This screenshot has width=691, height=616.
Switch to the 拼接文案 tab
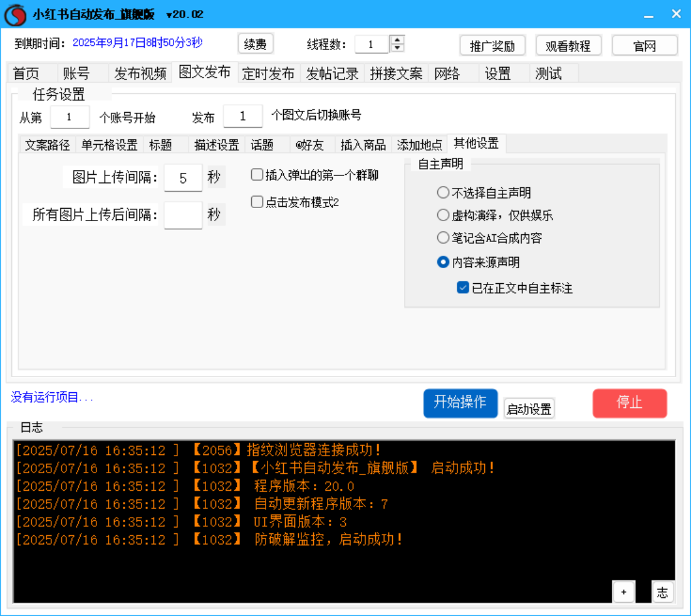tap(396, 73)
